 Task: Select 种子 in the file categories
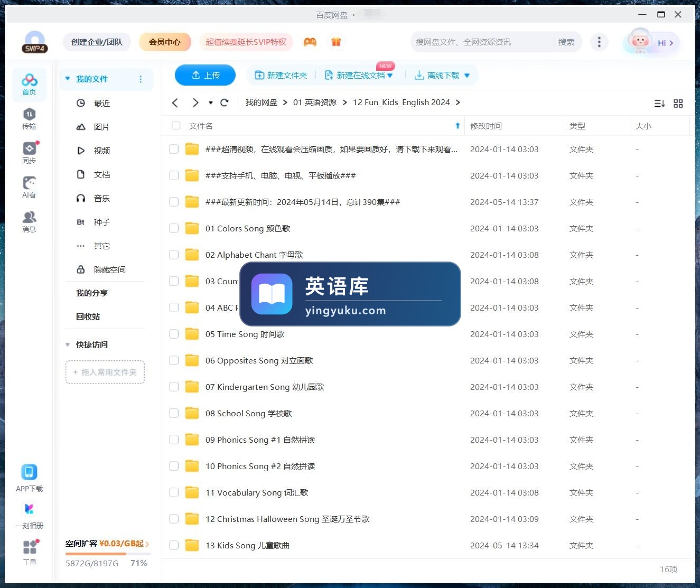102,222
